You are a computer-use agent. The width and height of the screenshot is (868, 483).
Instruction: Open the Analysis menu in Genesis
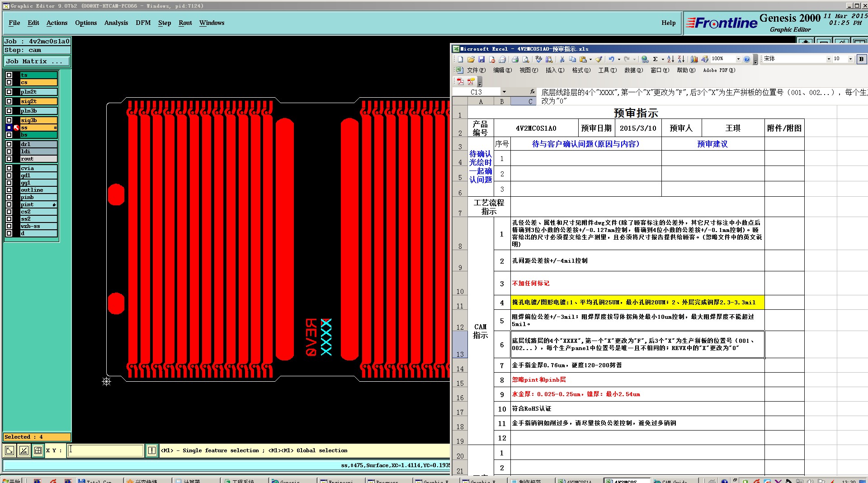click(x=116, y=23)
